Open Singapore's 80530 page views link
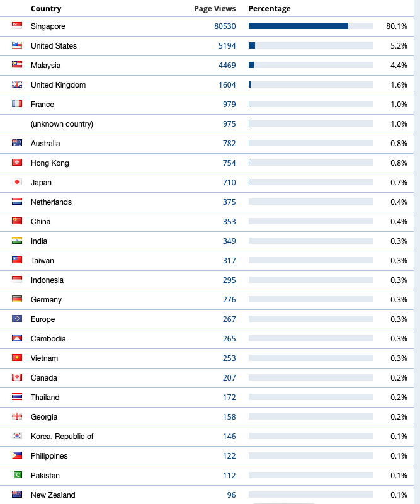420x504 pixels. [225, 26]
